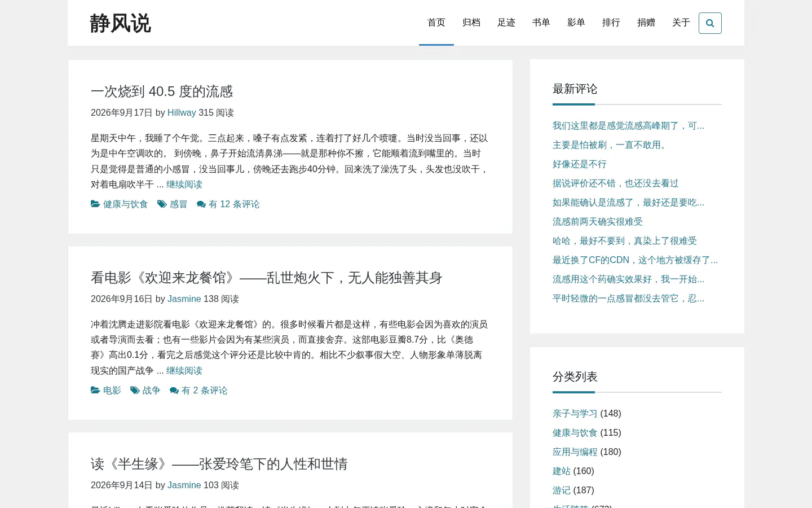Click the folder icon beside 电影 category

coord(95,390)
